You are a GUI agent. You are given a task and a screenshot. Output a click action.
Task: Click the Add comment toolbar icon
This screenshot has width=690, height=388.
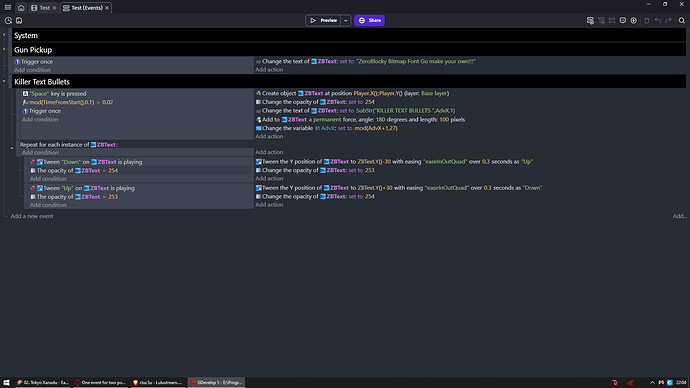tap(623, 21)
